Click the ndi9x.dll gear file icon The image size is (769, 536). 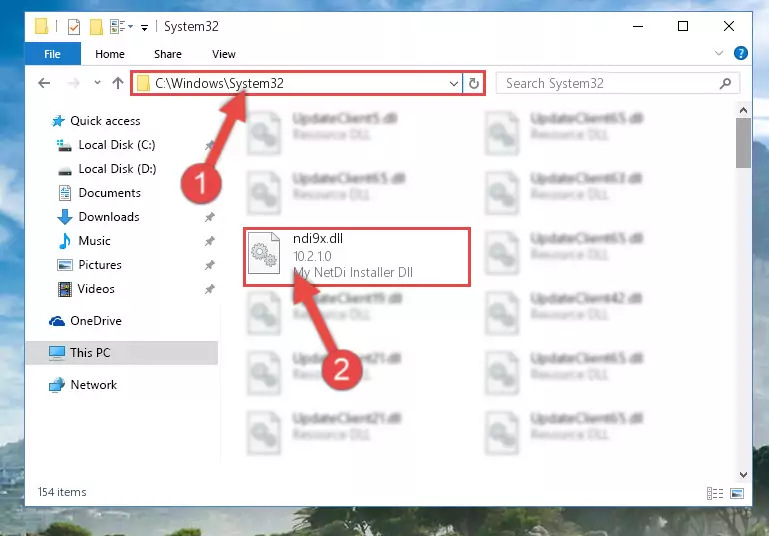point(264,254)
